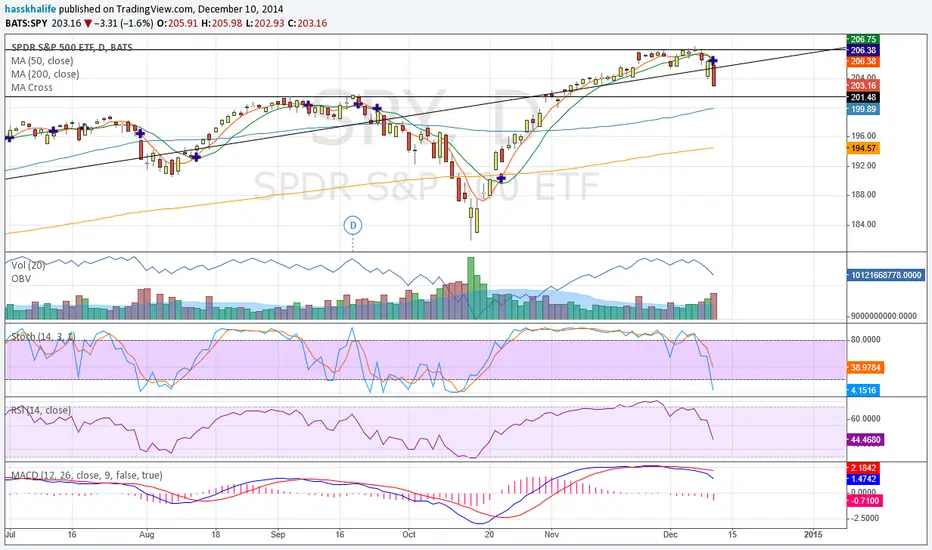
Task: Click the Jul label on time axis
Action: click(10, 534)
